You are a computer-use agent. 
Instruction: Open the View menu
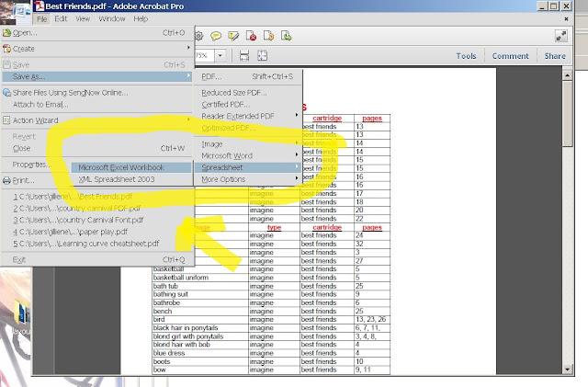(x=83, y=18)
